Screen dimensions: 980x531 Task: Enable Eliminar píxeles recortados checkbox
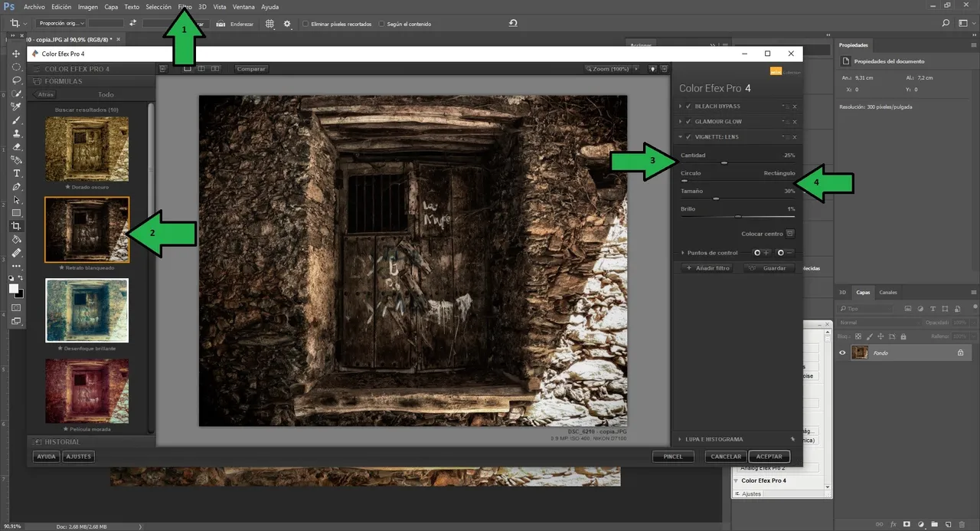[x=305, y=24]
